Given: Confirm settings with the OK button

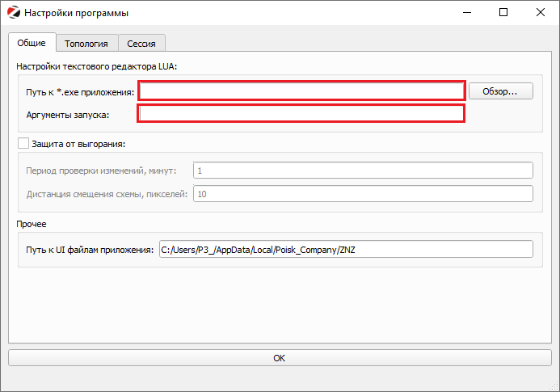Looking at the screenshot, I should [x=280, y=357].
